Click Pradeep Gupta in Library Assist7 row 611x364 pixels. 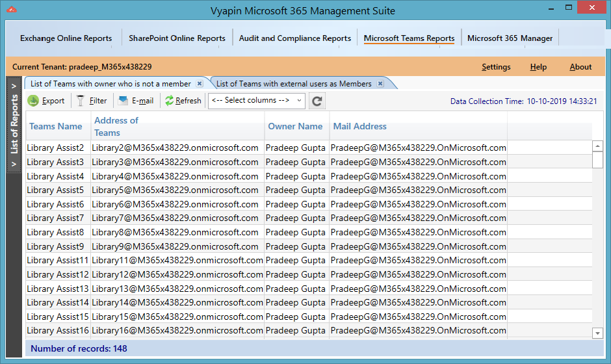[x=295, y=218]
